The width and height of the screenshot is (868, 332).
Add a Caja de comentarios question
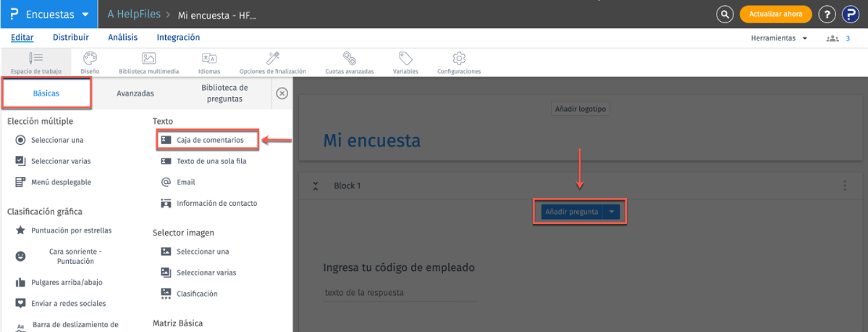tap(207, 140)
